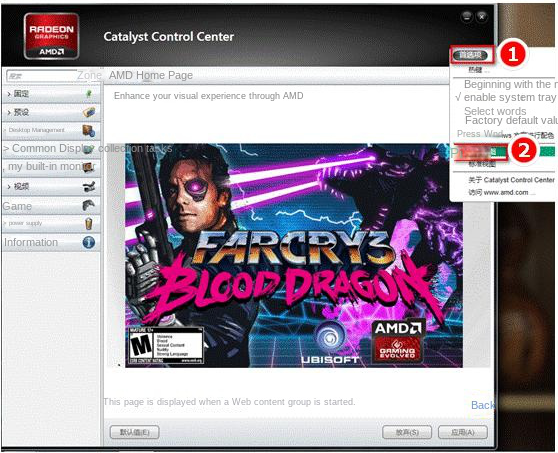The width and height of the screenshot is (558, 453).
Task: Click inside the sidebar search field
Action: pos(41,75)
